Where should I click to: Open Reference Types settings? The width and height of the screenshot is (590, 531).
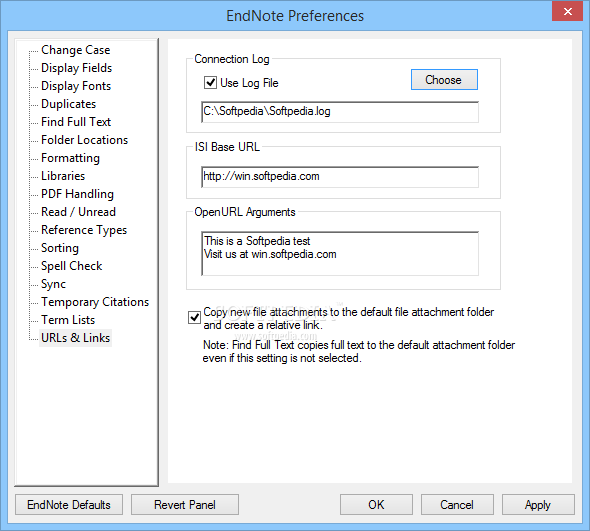coord(84,230)
